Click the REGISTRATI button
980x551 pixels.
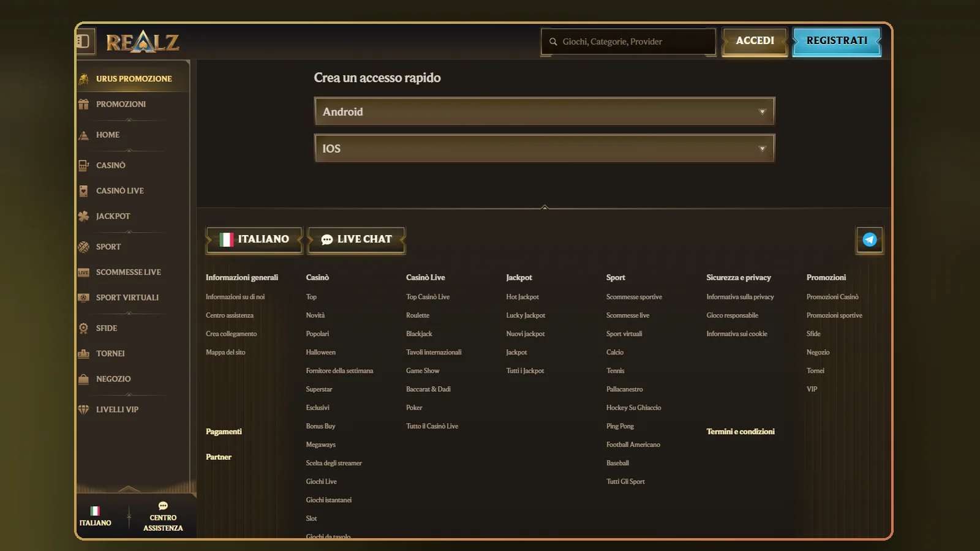pyautogui.click(x=837, y=41)
